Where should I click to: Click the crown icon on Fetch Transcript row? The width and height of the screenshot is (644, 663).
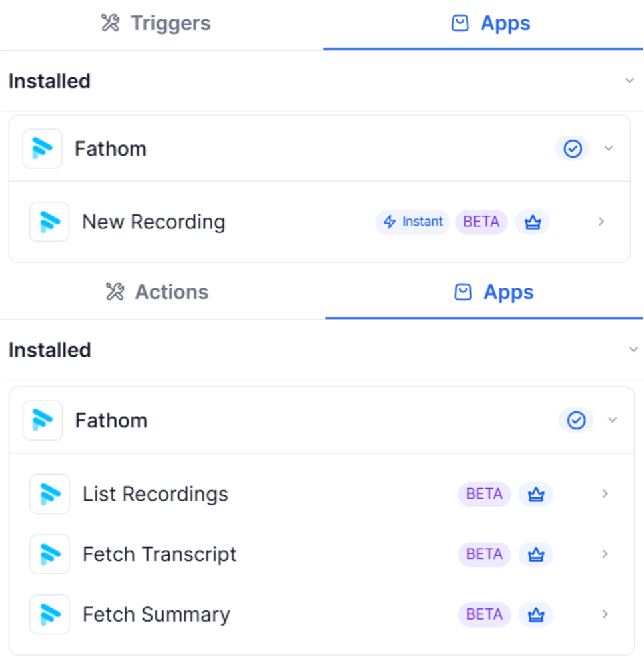[x=535, y=554]
